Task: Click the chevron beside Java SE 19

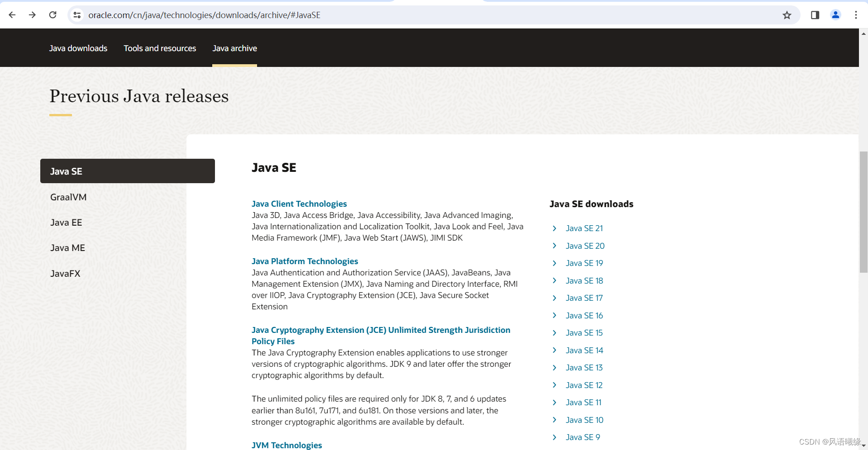Action: [x=554, y=263]
